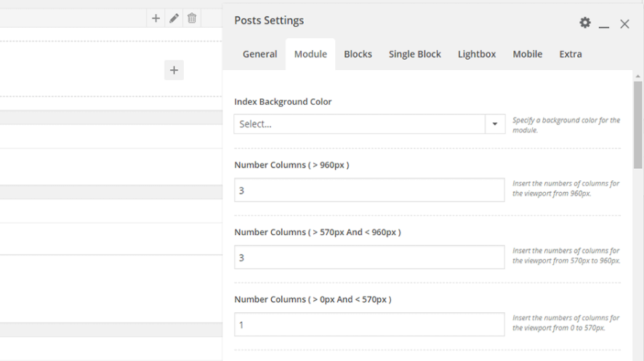Click the Select... color combo box
The width and height of the screenshot is (644, 361).
click(359, 124)
